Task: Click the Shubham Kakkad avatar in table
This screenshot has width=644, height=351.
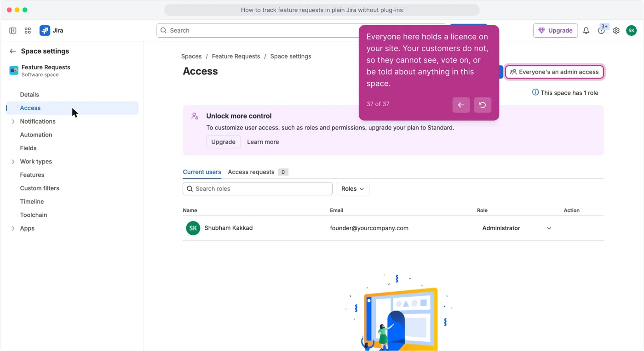Action: click(193, 228)
